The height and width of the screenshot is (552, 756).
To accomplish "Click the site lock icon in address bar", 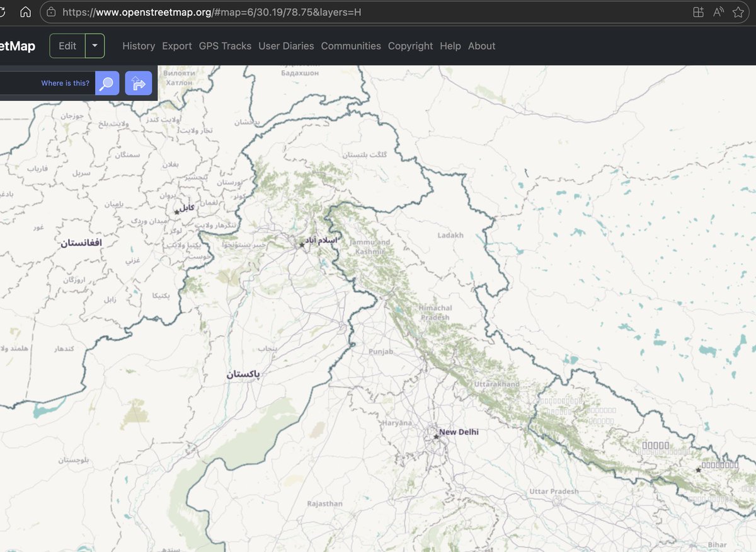I will [51, 12].
